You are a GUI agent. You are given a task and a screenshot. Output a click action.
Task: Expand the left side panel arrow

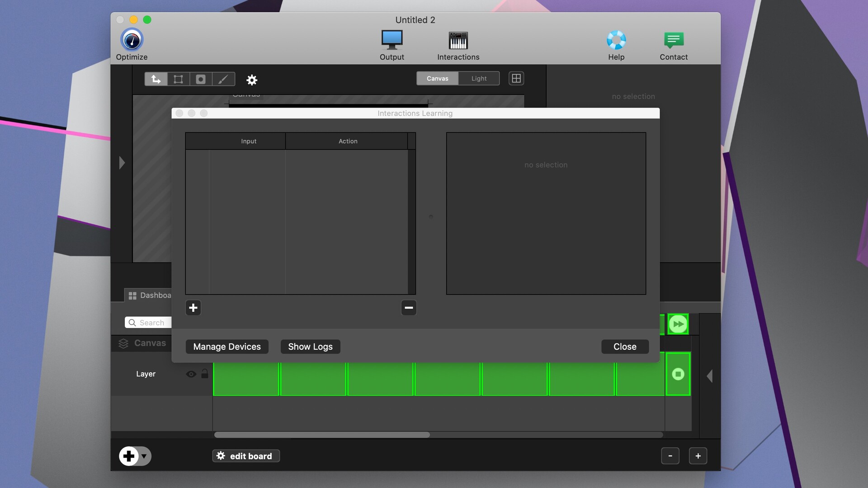pyautogui.click(x=122, y=163)
